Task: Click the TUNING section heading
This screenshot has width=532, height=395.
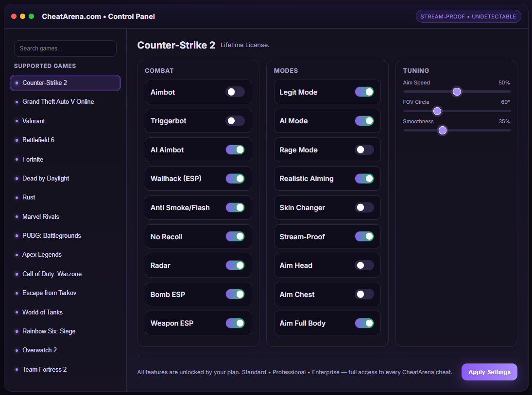Action: (x=416, y=70)
